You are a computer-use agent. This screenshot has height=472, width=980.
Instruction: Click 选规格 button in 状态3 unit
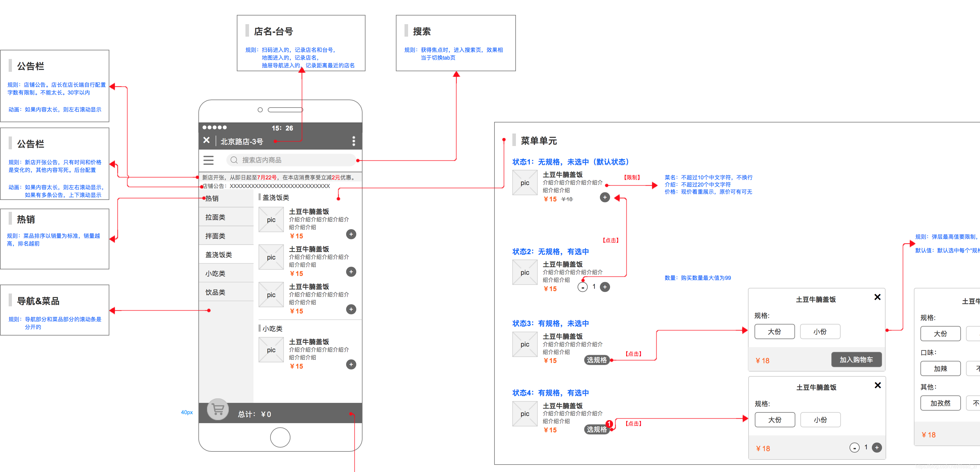[x=597, y=360]
